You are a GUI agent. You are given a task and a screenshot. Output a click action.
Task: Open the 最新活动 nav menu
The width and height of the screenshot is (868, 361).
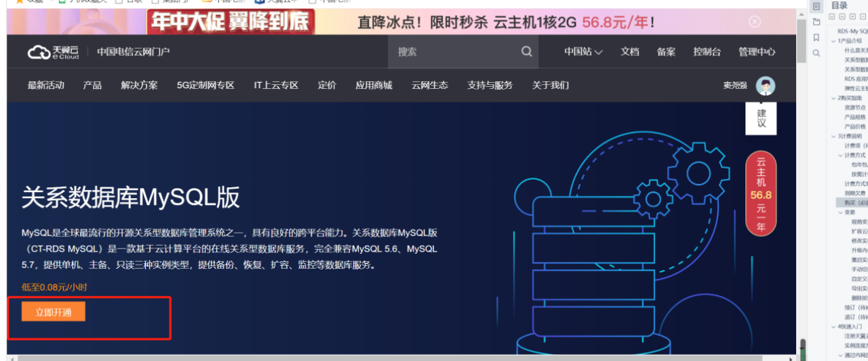click(x=45, y=85)
